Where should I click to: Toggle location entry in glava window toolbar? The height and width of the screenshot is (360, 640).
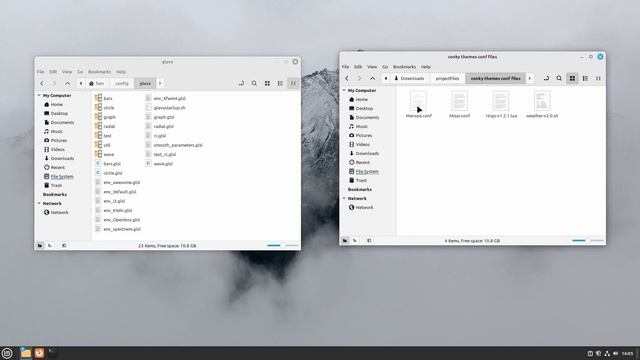coord(241,83)
